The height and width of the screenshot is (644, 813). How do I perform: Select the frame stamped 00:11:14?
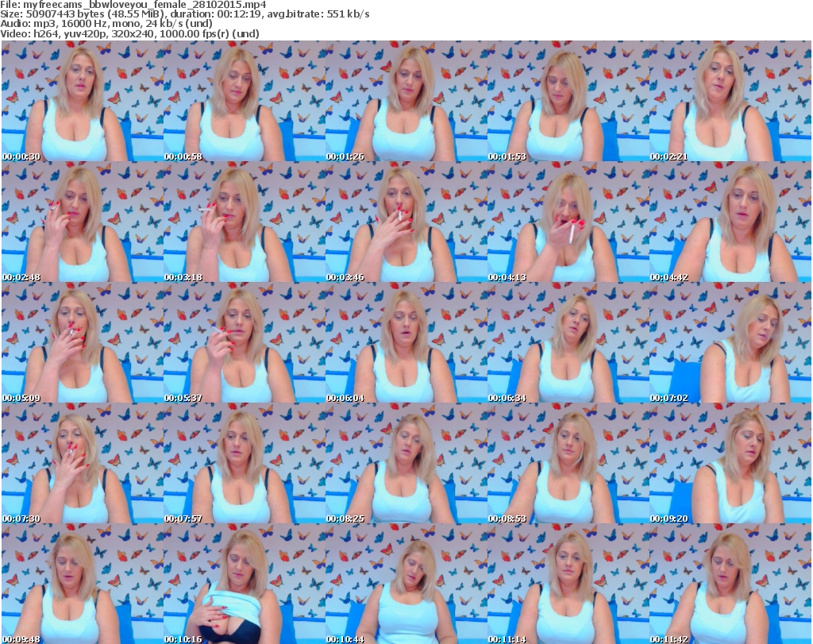(x=568, y=584)
